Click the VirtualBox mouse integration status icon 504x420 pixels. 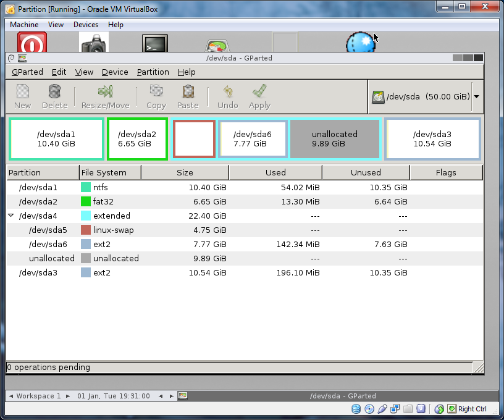click(x=439, y=409)
